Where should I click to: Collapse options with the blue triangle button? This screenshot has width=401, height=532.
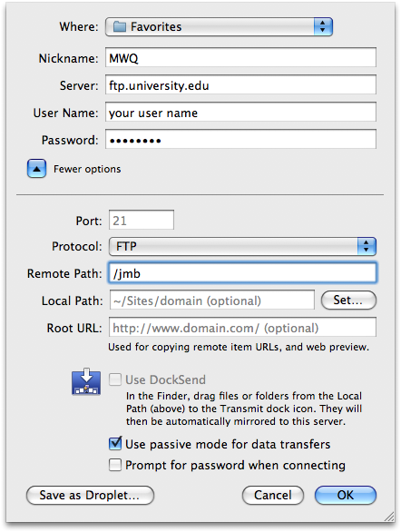[36, 169]
